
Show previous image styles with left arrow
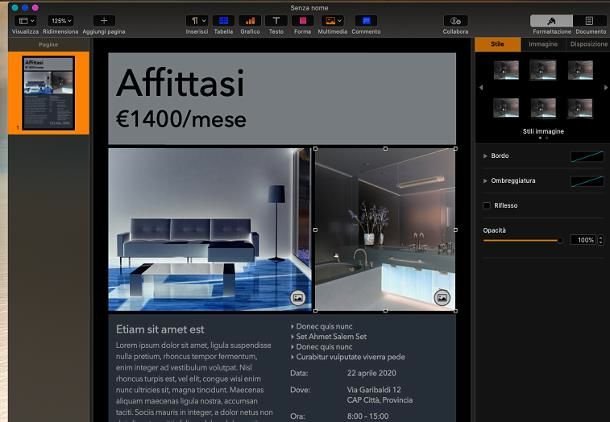(481, 88)
